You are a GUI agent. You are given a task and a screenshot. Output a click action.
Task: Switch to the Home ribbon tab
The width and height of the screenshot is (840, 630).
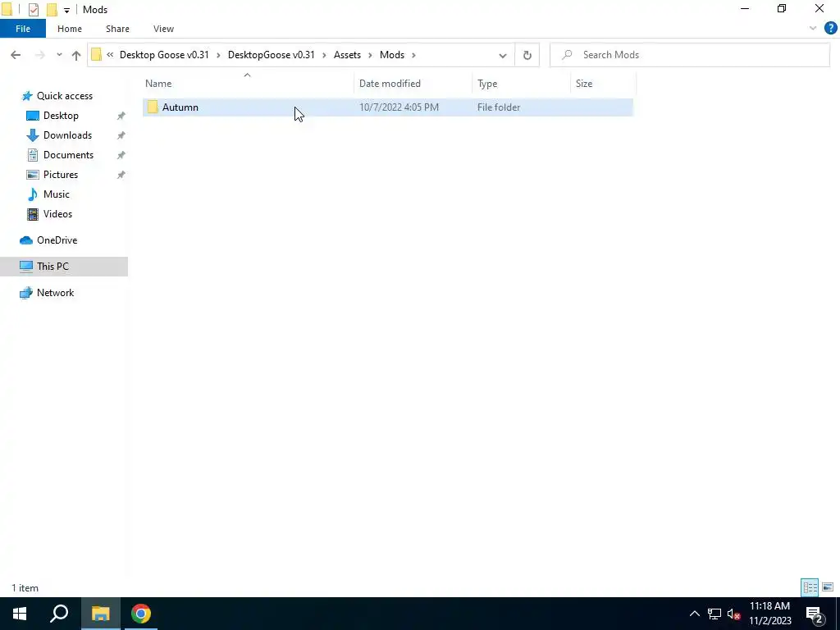(x=70, y=29)
